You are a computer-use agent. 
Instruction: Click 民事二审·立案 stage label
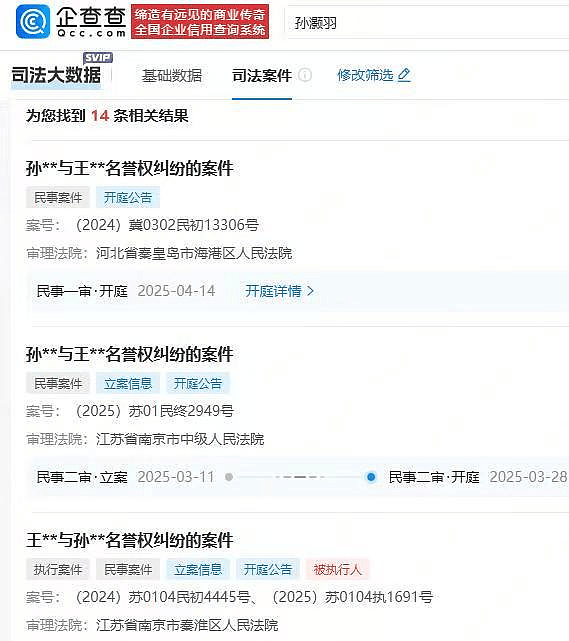[82, 477]
